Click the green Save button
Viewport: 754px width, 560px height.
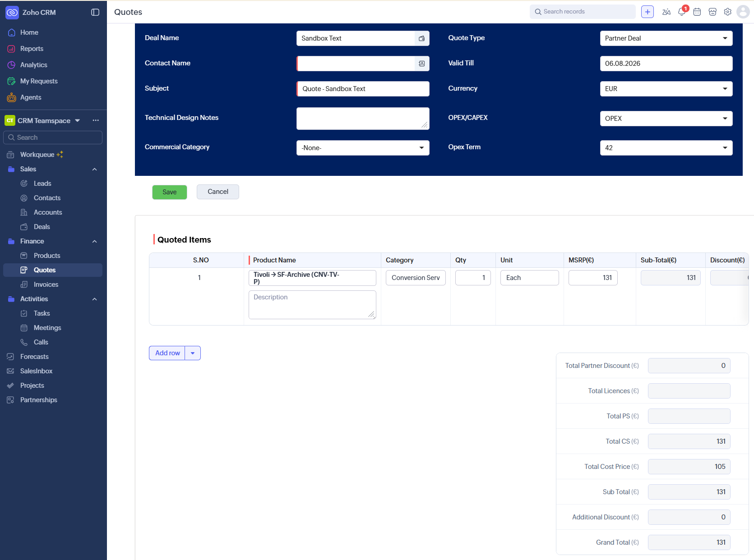pyautogui.click(x=170, y=192)
